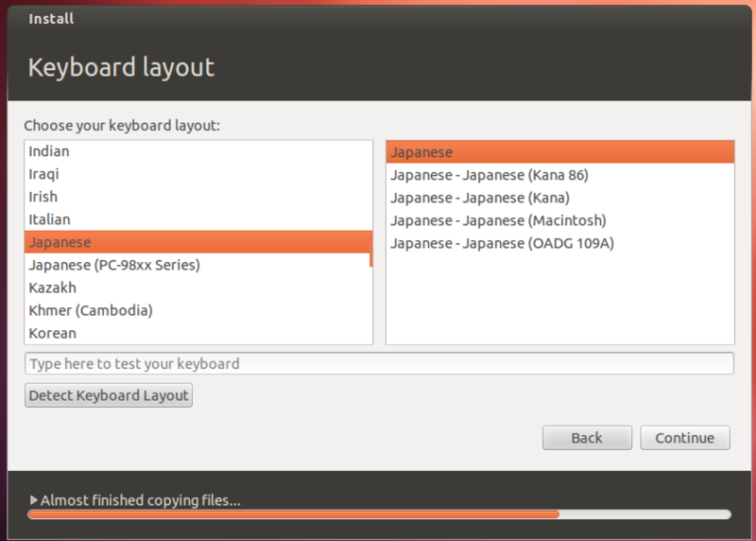
Task: Choose the Irish keyboard layout
Action: point(198,197)
